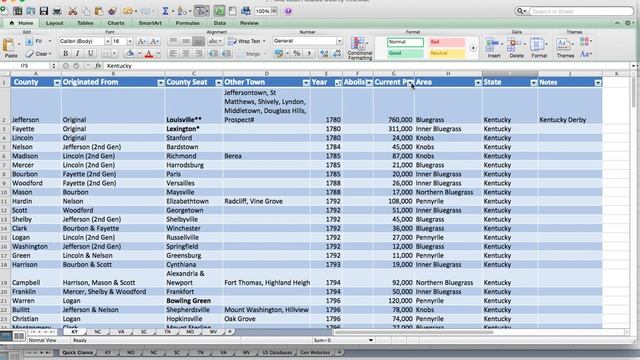Open the Other Town filter dropdown
Screen dimensions: 640x360
pyautogui.click(x=306, y=83)
